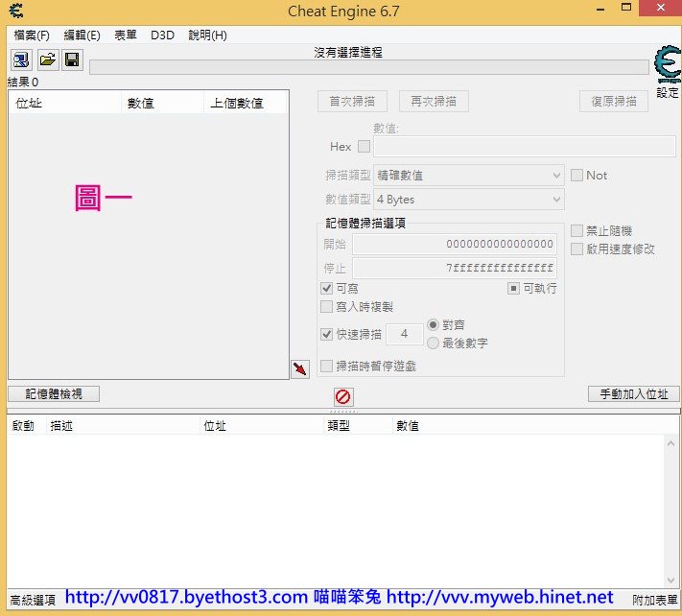Select the 最後數字 radio button
This screenshot has height=616, width=682.
coord(433,344)
